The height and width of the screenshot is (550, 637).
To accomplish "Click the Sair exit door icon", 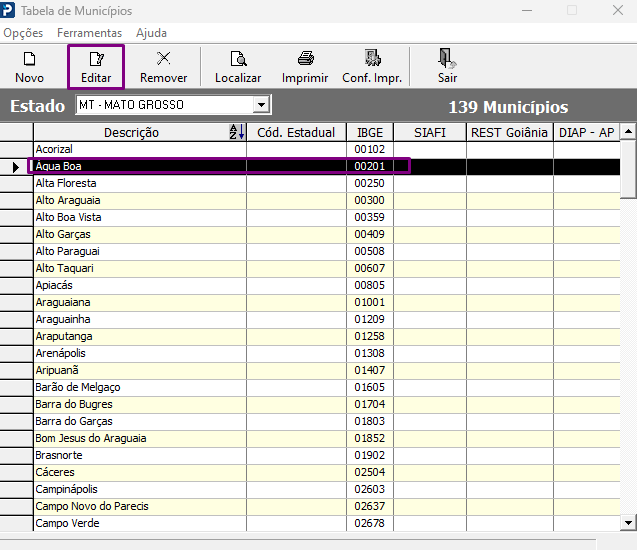I will pyautogui.click(x=447, y=58).
